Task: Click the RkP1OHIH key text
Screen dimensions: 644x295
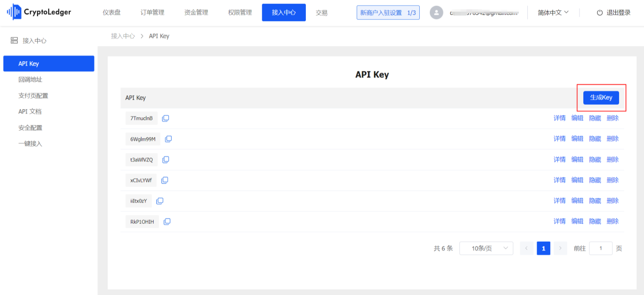Action: [142, 222]
